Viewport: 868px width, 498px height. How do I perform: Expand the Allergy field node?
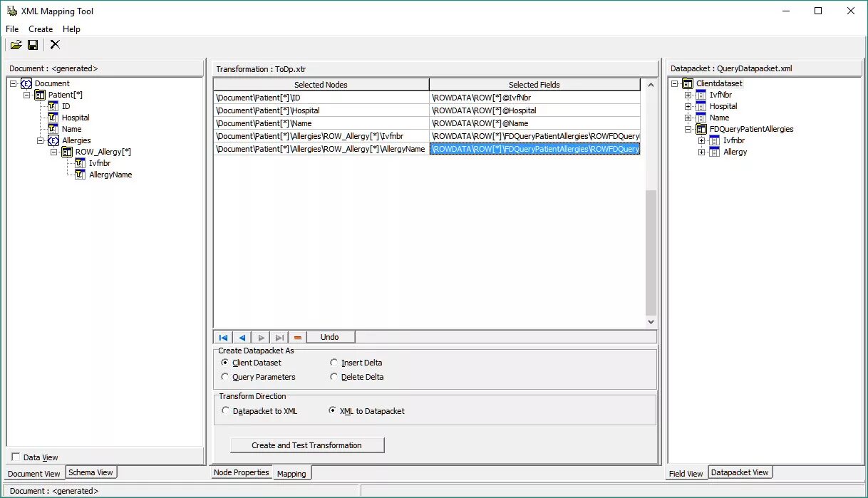pos(702,152)
